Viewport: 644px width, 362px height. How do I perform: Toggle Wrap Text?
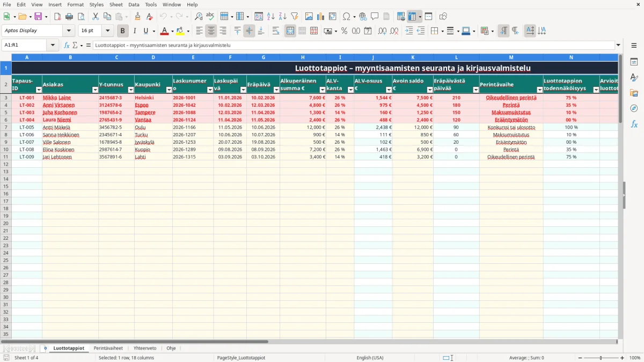click(276, 31)
